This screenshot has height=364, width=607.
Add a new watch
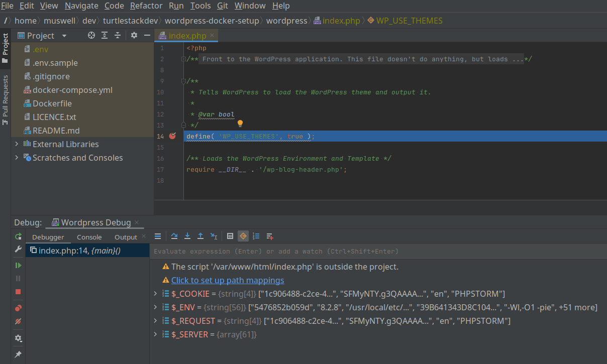click(x=270, y=236)
